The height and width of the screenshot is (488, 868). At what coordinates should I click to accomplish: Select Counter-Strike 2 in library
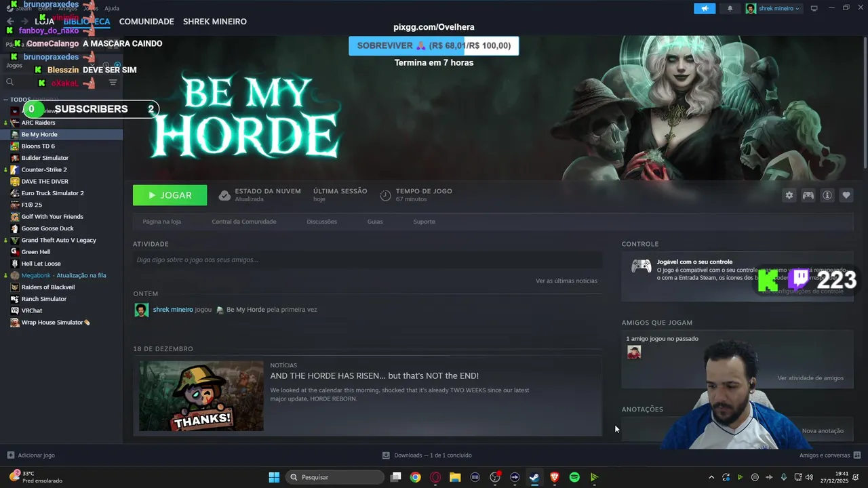(x=62, y=169)
